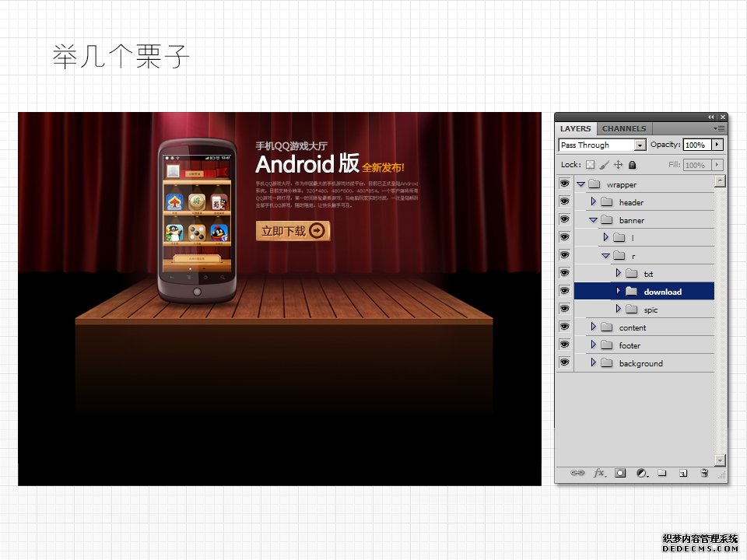Image resolution: width=747 pixels, height=560 pixels.
Task: Collapse the banner group
Action: click(593, 220)
